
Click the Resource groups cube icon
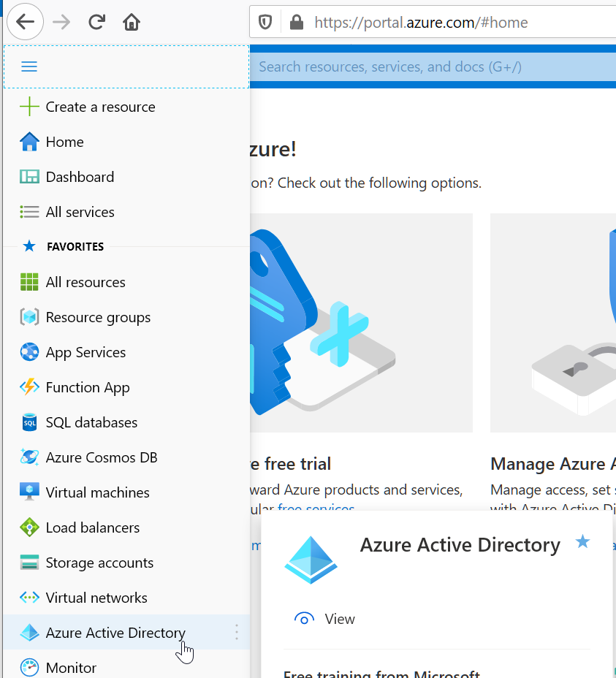click(x=29, y=317)
